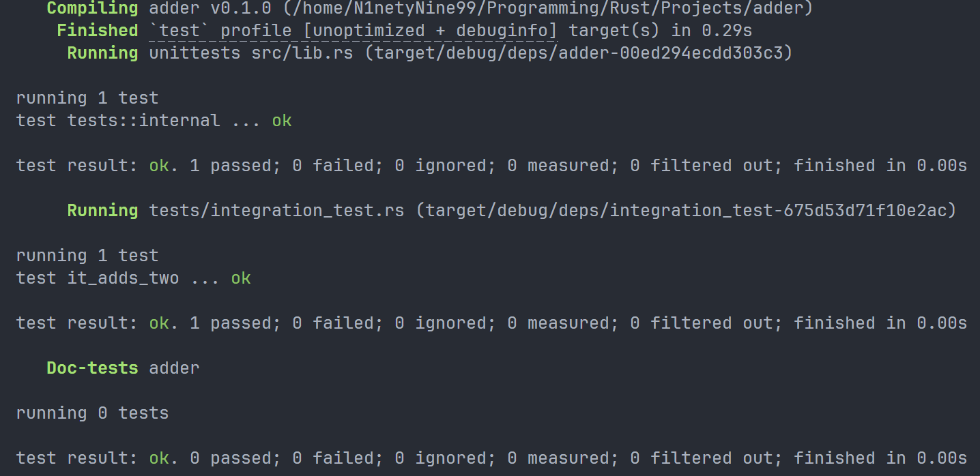This screenshot has width=980, height=476.
Task: Click the green Finished status label
Action: click(x=97, y=31)
